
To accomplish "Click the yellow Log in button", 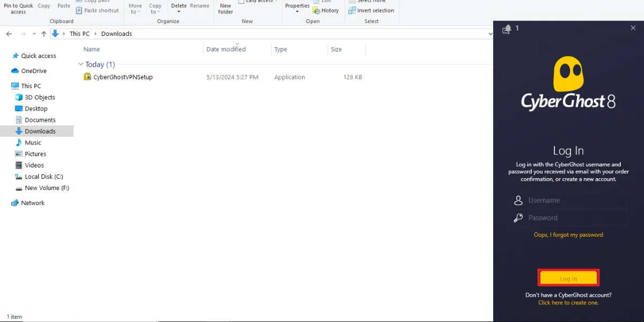I will click(x=568, y=278).
